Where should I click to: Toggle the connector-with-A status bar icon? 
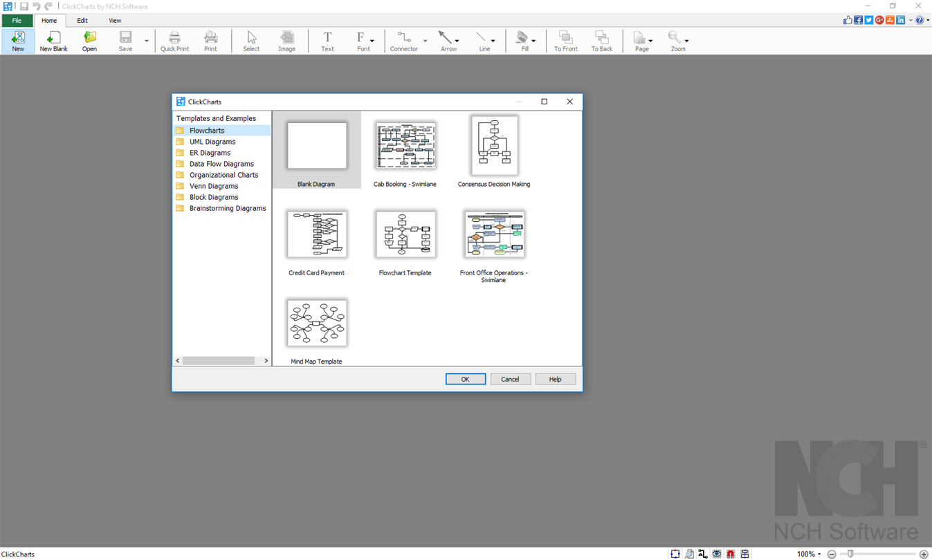coord(703,554)
